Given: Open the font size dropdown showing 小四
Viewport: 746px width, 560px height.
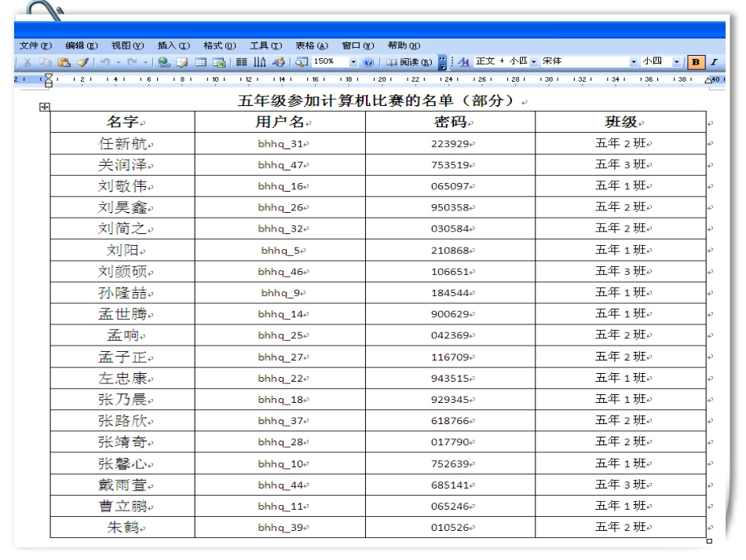Looking at the screenshot, I should pos(676,62).
